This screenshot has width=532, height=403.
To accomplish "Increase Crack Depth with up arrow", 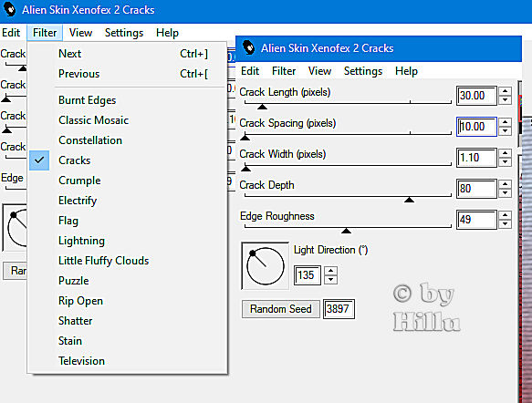I will coord(506,184).
